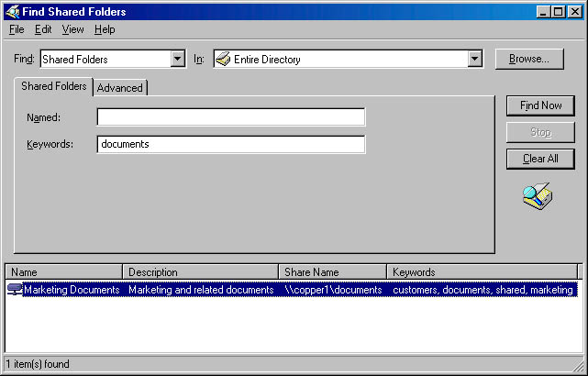The height and width of the screenshot is (376, 588).
Task: Click the Find Shared Folders title bar icon
Action: 12,12
